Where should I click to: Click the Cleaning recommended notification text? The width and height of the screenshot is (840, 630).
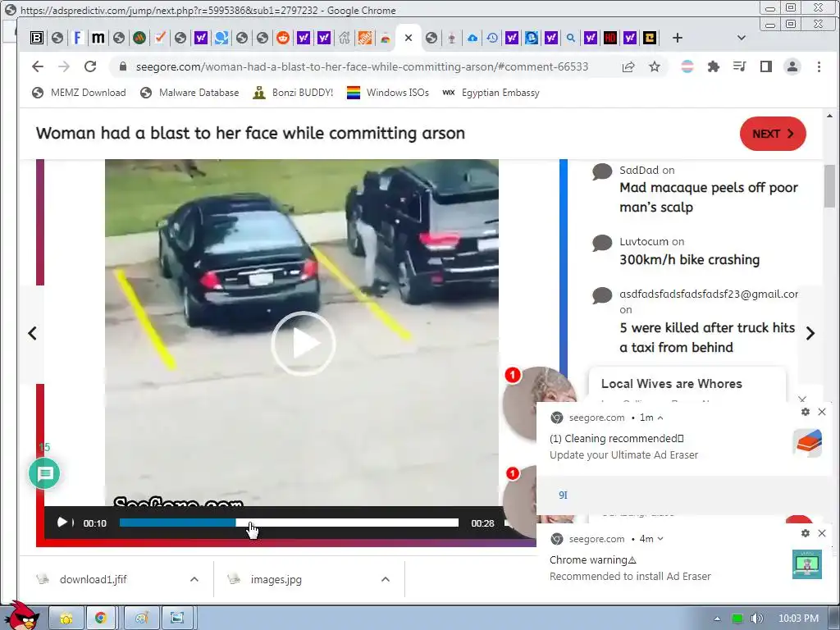[617, 438]
